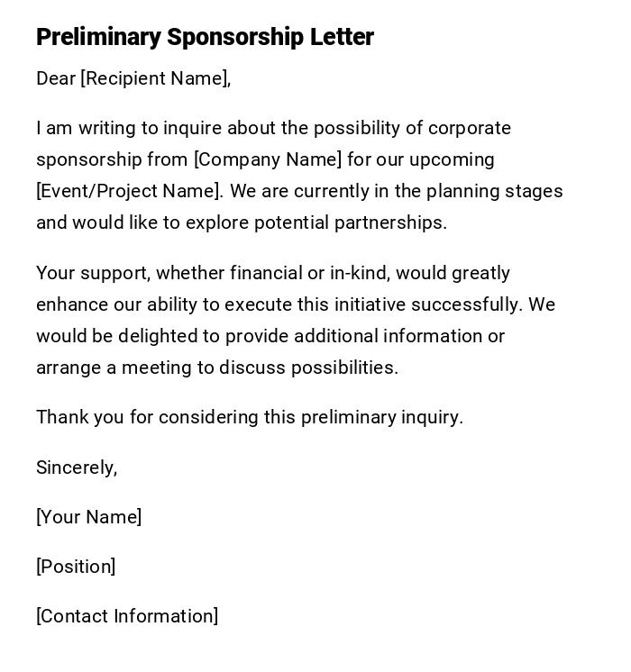Click the [Position] placeholder
The height and width of the screenshot is (672, 631).
click(76, 567)
